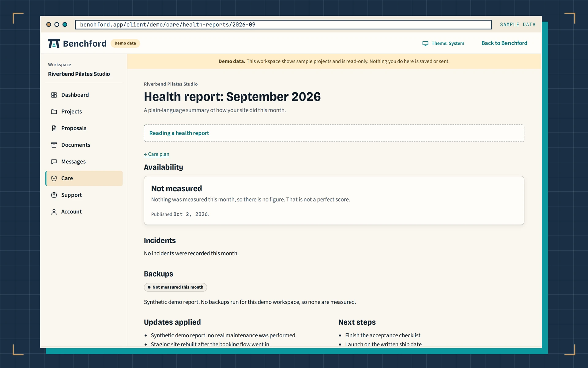
Task: Select Documents in the sidebar
Action: 84,145
